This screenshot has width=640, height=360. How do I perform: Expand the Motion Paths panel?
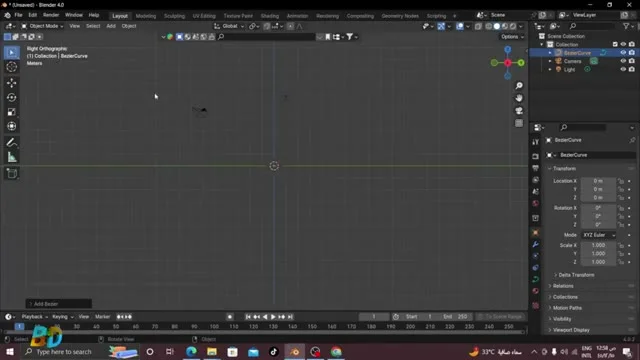click(x=567, y=308)
